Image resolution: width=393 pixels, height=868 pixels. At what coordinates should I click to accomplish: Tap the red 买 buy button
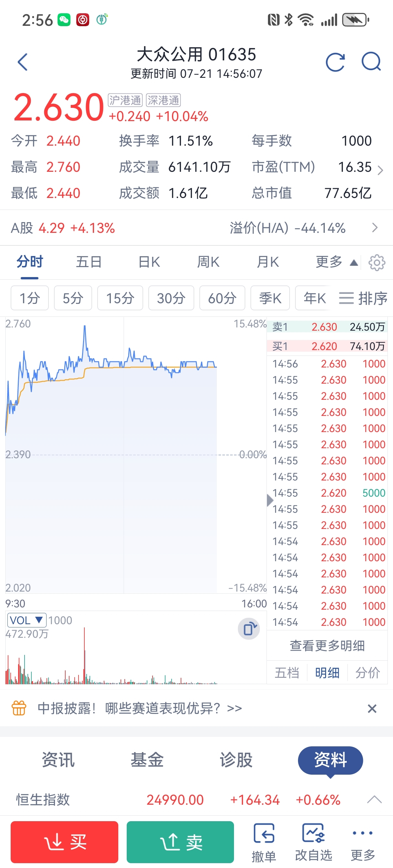point(64,842)
